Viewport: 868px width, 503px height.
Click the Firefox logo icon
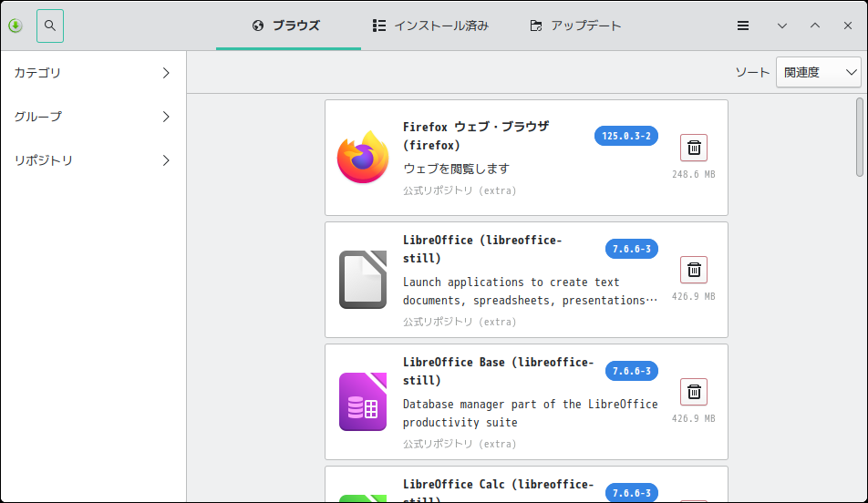click(363, 157)
